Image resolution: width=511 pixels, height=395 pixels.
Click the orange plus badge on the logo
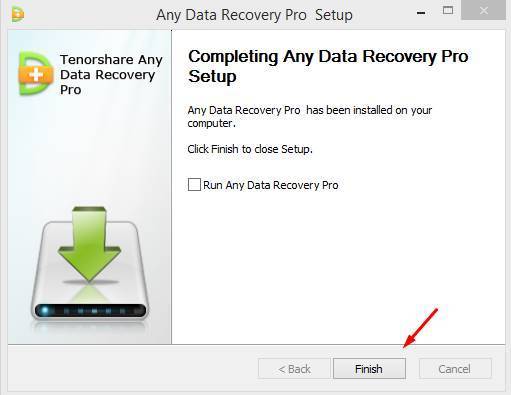[x=36, y=74]
